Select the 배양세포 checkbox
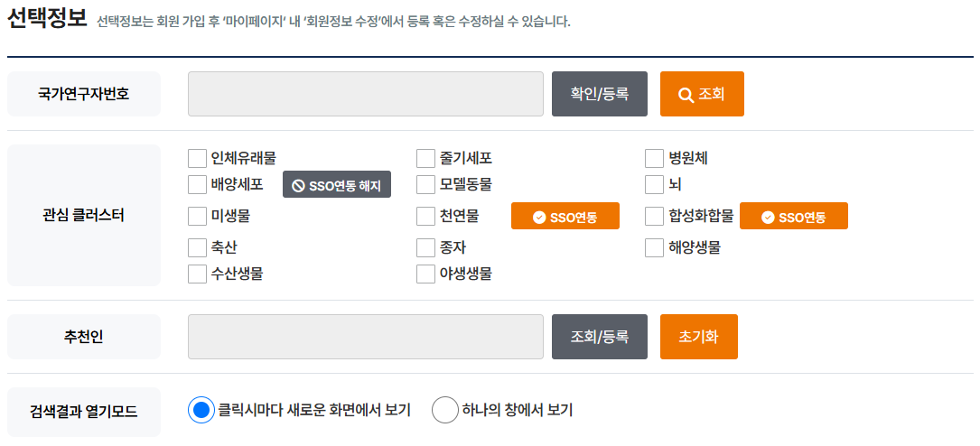The height and width of the screenshot is (446, 980). tap(197, 185)
